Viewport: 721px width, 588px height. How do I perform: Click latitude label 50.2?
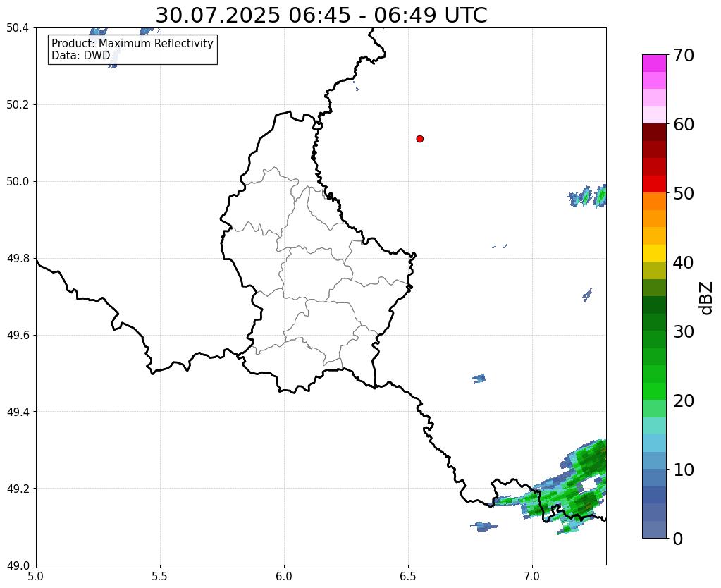[x=18, y=105]
